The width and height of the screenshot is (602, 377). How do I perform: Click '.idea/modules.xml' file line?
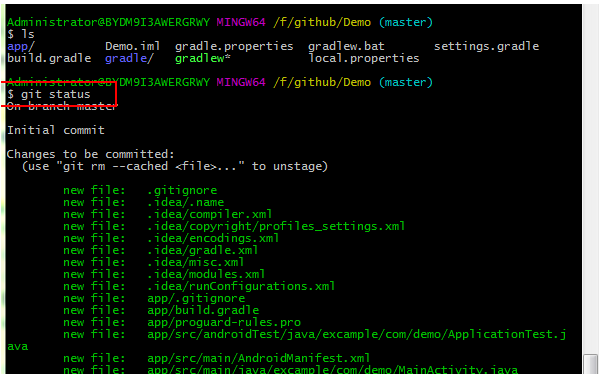click(x=164, y=274)
